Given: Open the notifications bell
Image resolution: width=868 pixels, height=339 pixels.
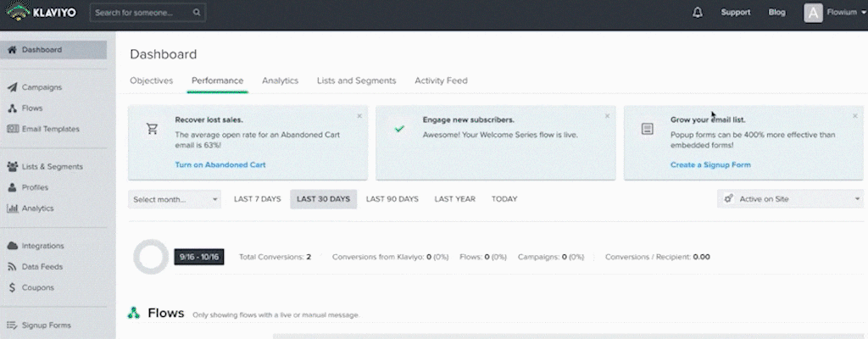Looking at the screenshot, I should click(698, 12).
